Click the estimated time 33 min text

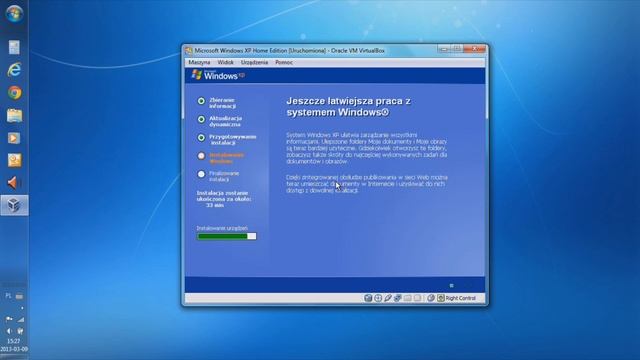coord(215,205)
